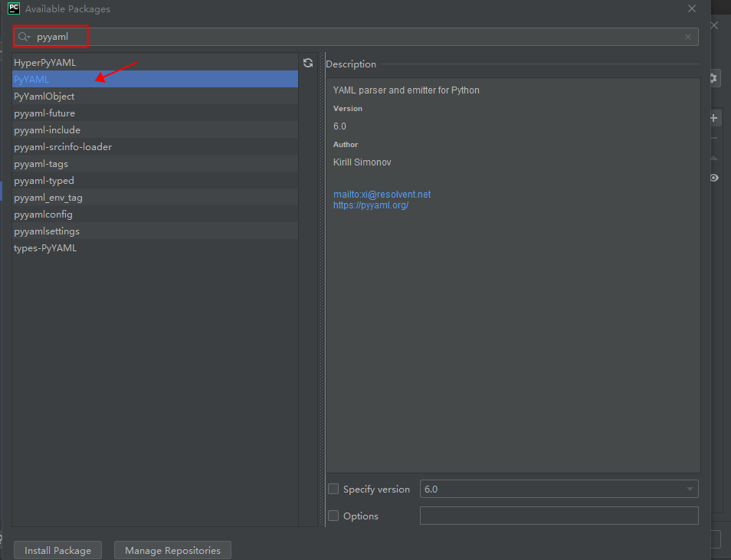
Task: Click the Manage Repositories button
Action: click(172, 550)
